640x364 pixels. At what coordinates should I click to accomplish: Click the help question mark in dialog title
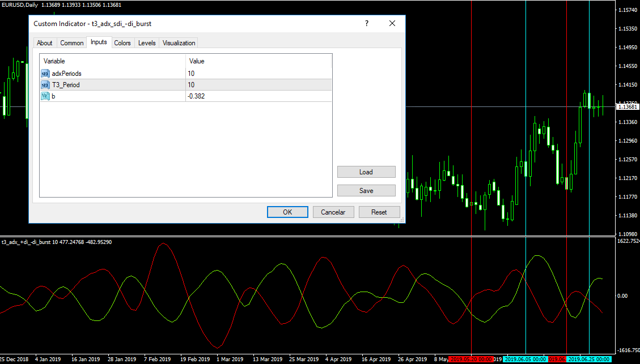tap(367, 24)
